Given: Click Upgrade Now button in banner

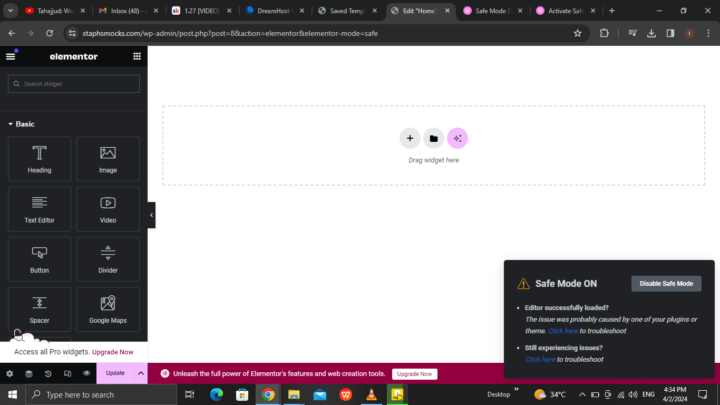Looking at the screenshot, I should pos(415,374).
